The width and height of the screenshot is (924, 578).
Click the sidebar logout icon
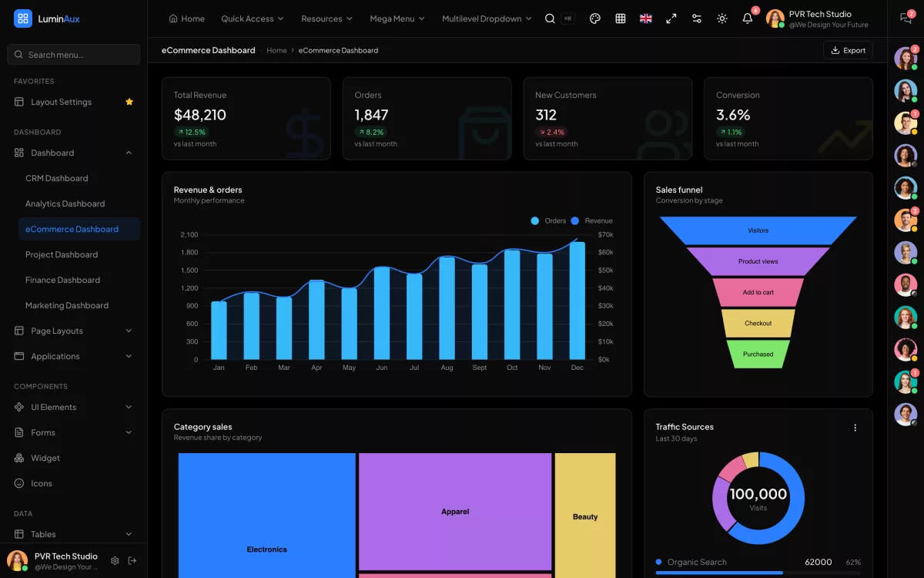point(132,560)
